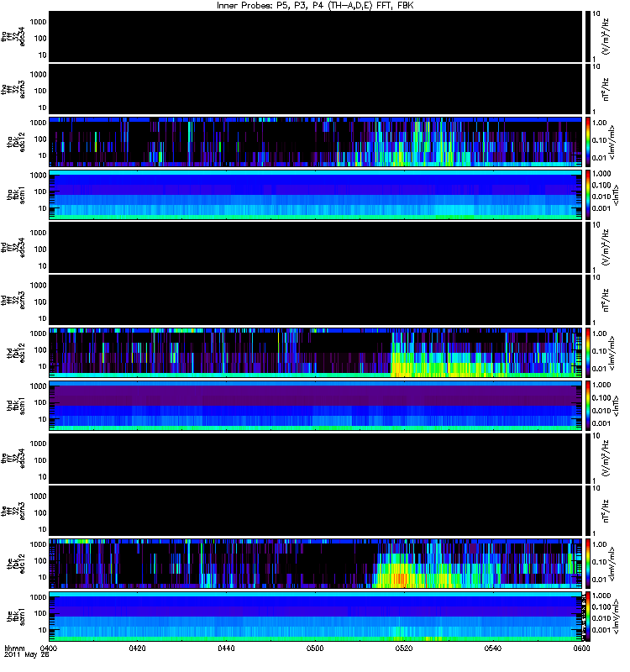Image resolution: width=630 pixels, height=672 pixels.
Task: Select the 0600 time tick label
Action: coord(581,648)
